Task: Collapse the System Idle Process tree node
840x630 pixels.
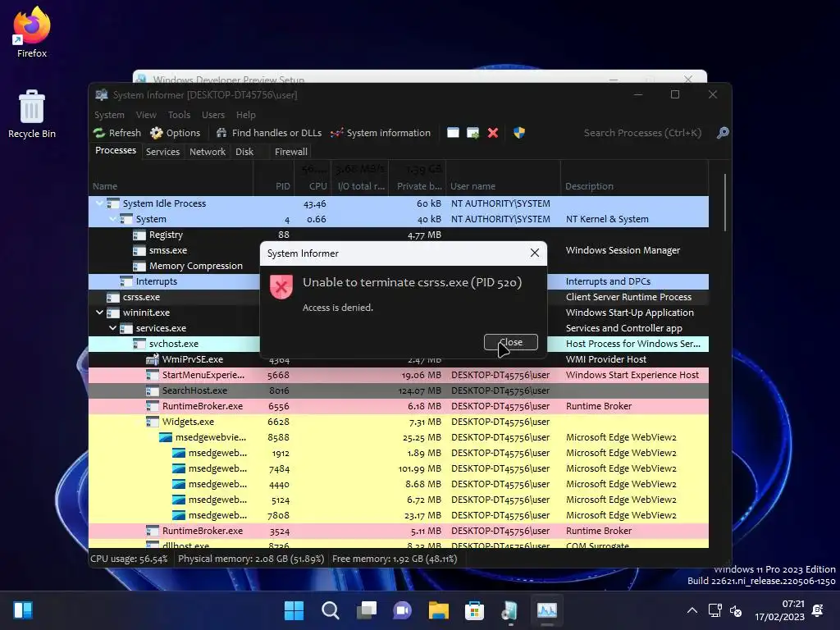Action: coord(99,203)
